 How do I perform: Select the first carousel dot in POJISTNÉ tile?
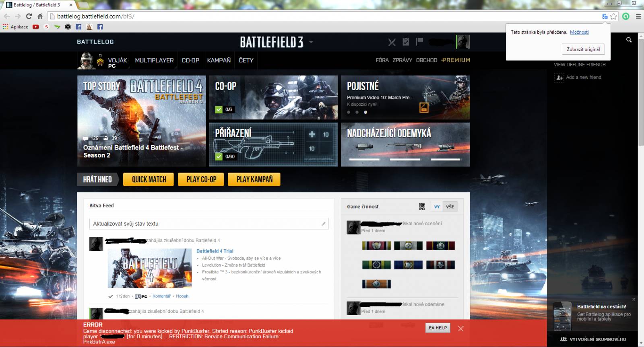[349, 112]
